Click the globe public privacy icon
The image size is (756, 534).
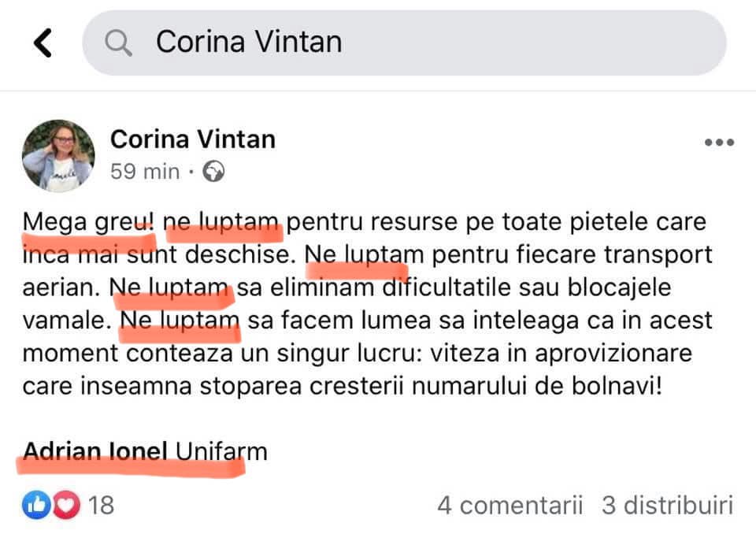tap(213, 171)
